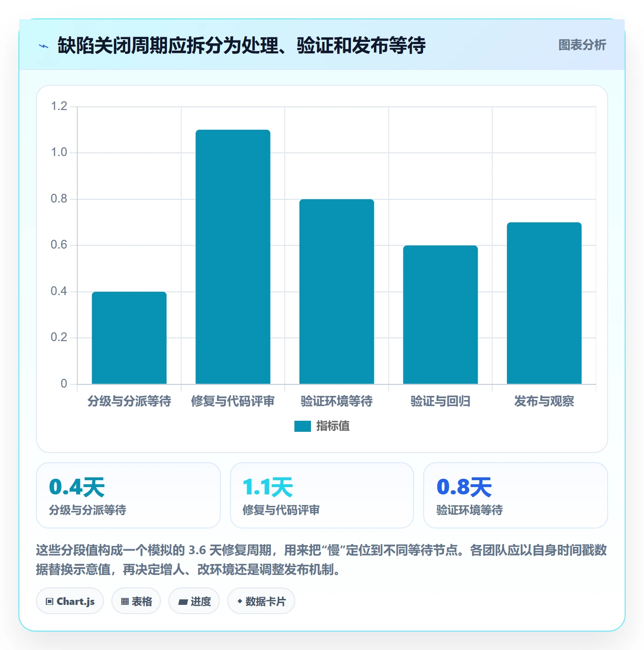Toggle the 指标值 legend color swatch
This screenshot has width=644, height=650.
(303, 426)
